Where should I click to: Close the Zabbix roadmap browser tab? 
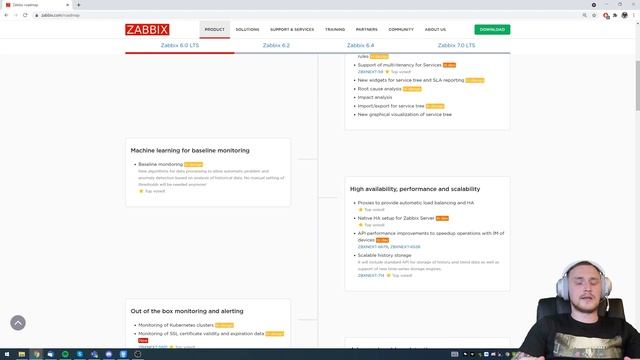67,5
